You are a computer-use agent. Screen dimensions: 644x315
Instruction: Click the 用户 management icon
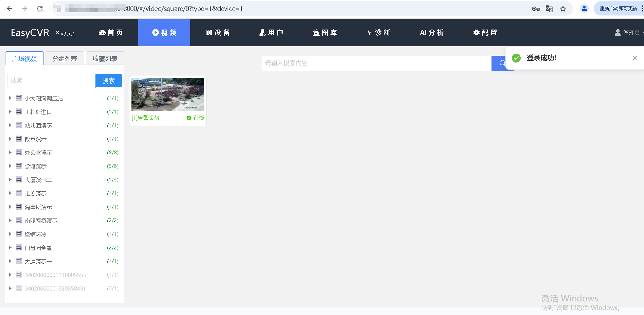(x=262, y=32)
